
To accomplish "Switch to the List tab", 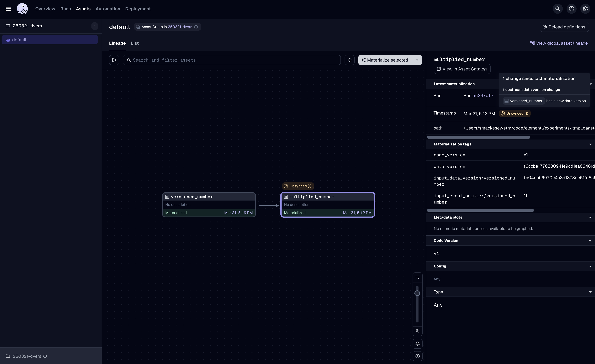I will tap(134, 43).
